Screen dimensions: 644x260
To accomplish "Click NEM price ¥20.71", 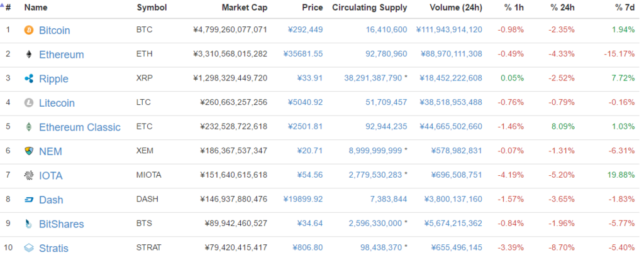I will pyautogui.click(x=310, y=151).
